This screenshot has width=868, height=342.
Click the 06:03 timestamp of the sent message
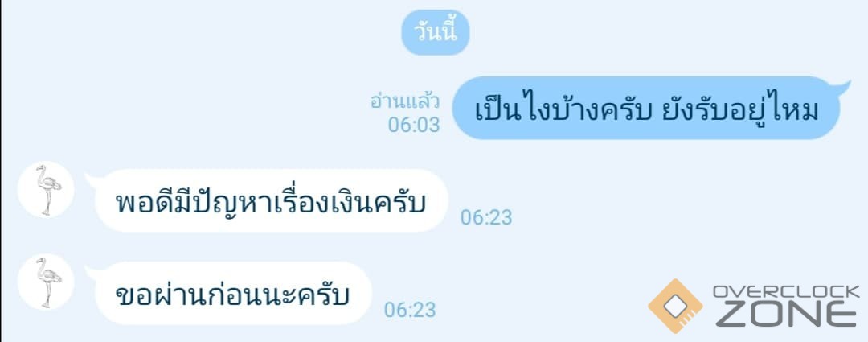414,125
